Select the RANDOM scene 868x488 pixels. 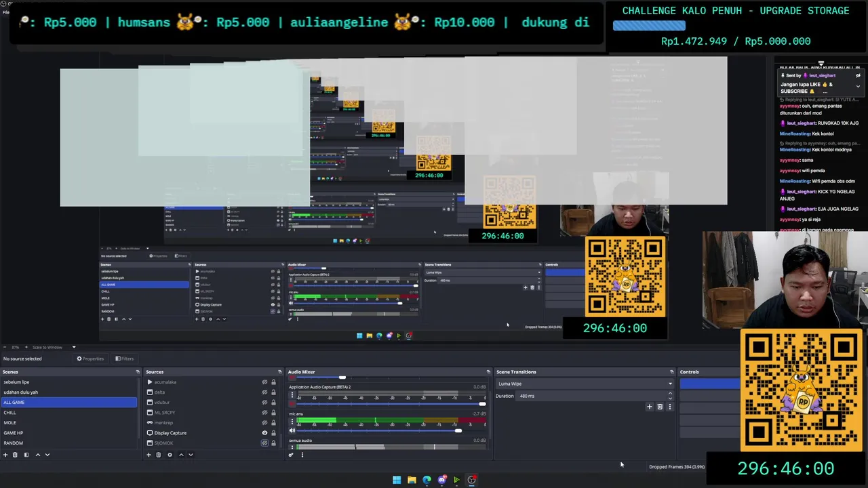[x=68, y=443]
